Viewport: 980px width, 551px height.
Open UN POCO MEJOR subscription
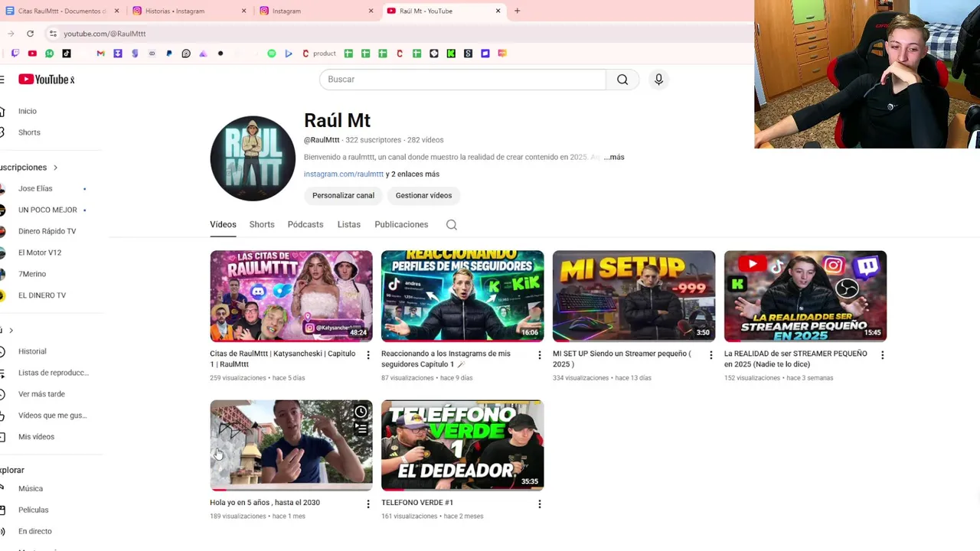[x=46, y=210]
